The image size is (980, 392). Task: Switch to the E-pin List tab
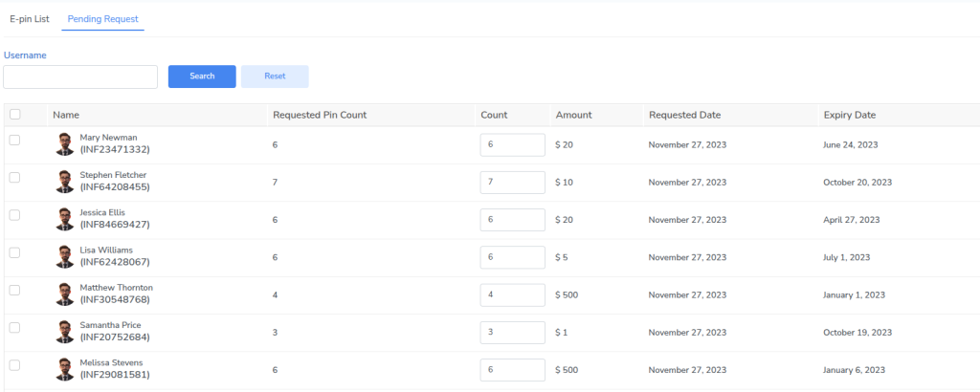pos(30,19)
